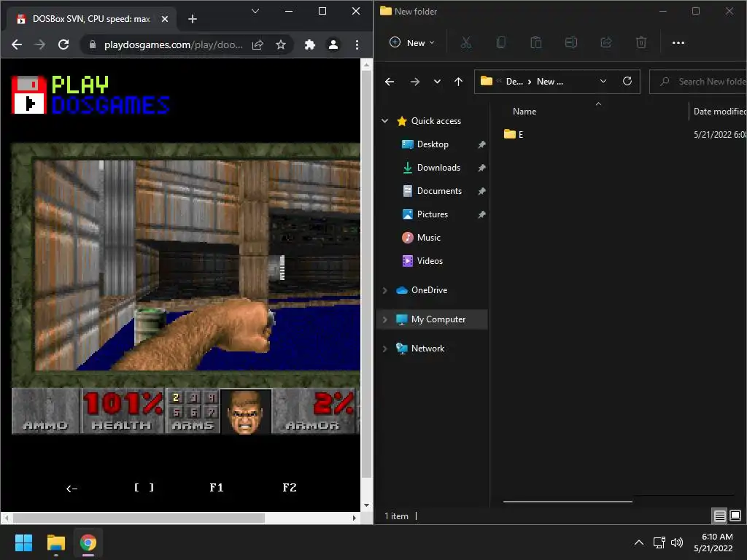Open File Explorer from the taskbar
Viewport: 747px width, 560px height.
(55, 542)
